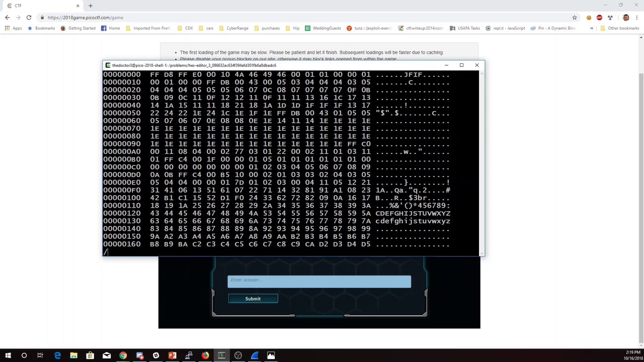Open OBS Studio from the taskbar
The image size is (644, 362).
click(x=238, y=355)
